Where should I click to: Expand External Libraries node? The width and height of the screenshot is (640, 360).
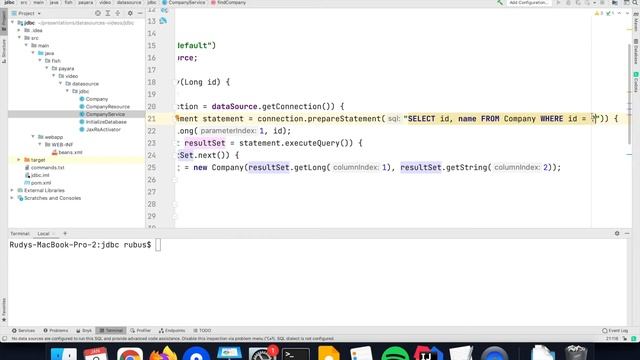pos(12,190)
